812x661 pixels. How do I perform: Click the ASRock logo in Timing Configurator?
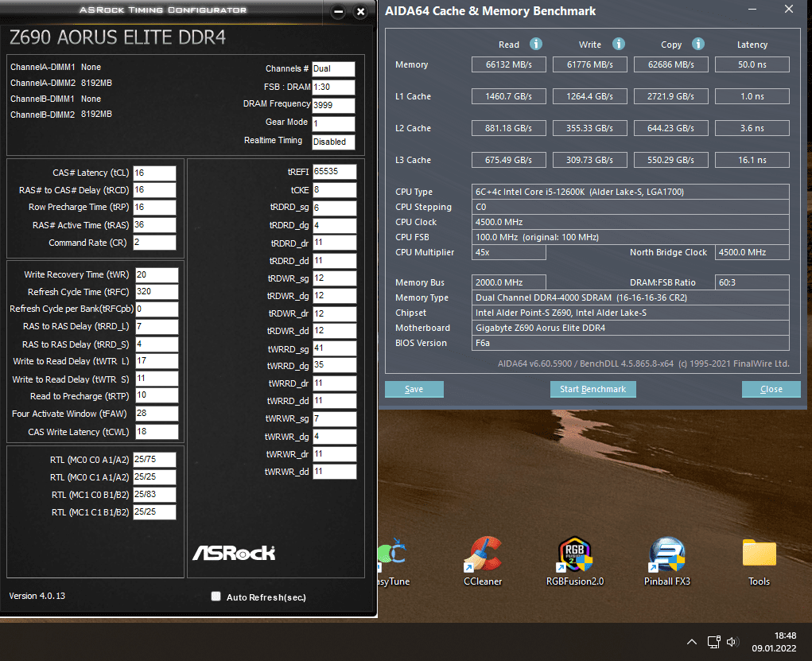234,553
